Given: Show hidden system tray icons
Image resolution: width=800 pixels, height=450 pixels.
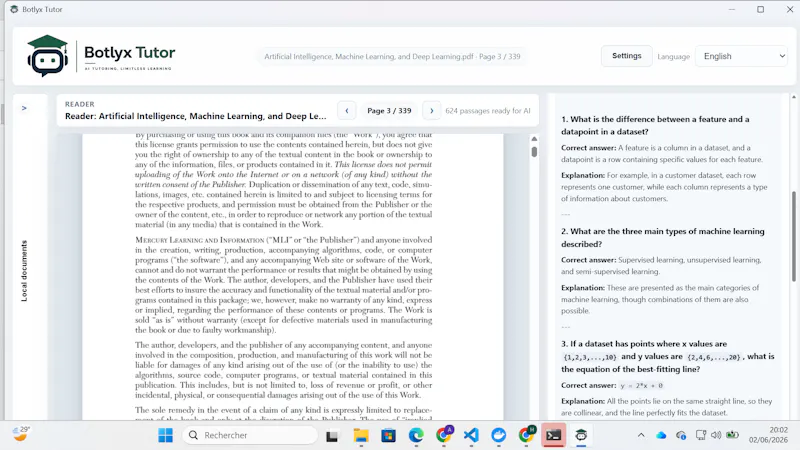Looking at the screenshot, I should 641,435.
